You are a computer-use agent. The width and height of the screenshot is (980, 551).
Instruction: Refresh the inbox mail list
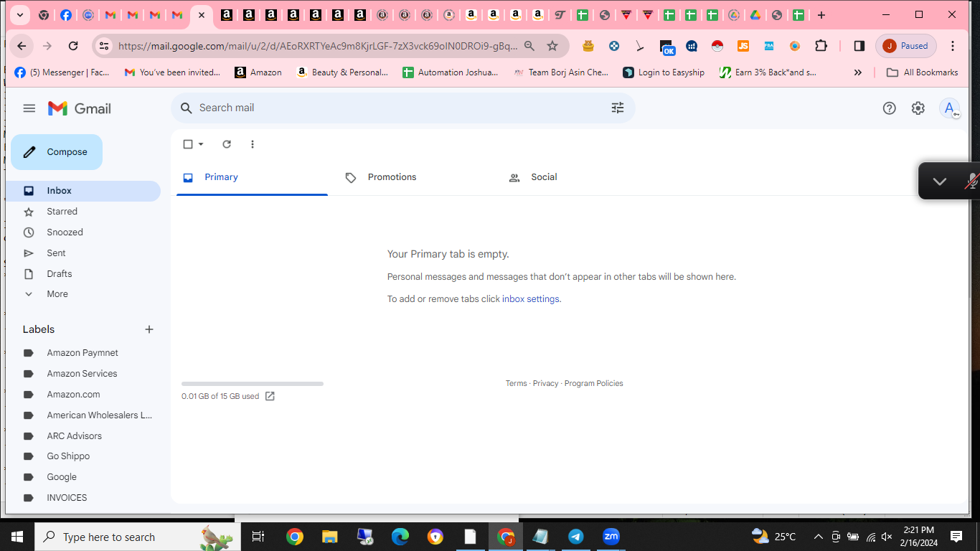[x=227, y=144]
